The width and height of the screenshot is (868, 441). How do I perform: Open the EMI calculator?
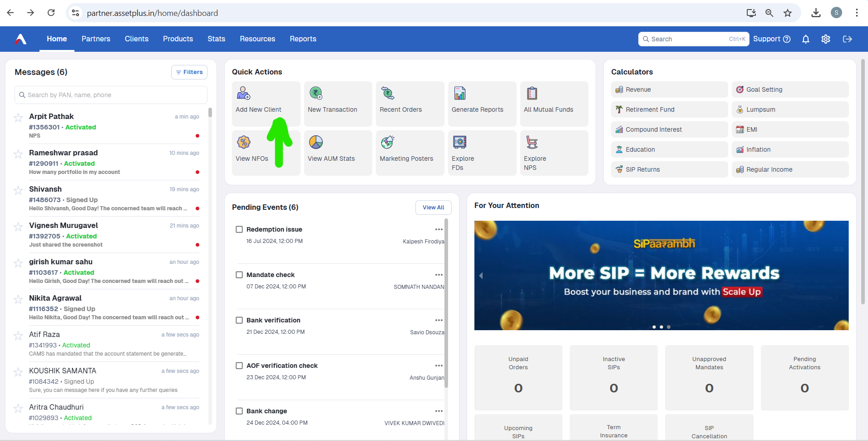point(790,129)
